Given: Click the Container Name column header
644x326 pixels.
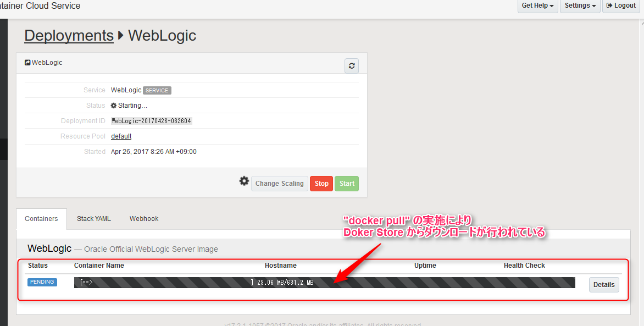Looking at the screenshot, I should pyautogui.click(x=99, y=266).
